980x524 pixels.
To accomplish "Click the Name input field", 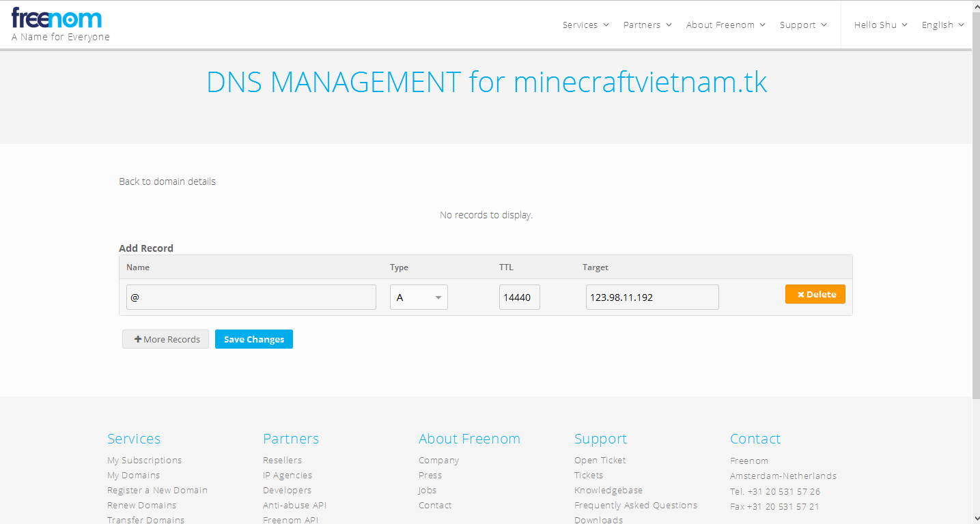I will click(251, 297).
